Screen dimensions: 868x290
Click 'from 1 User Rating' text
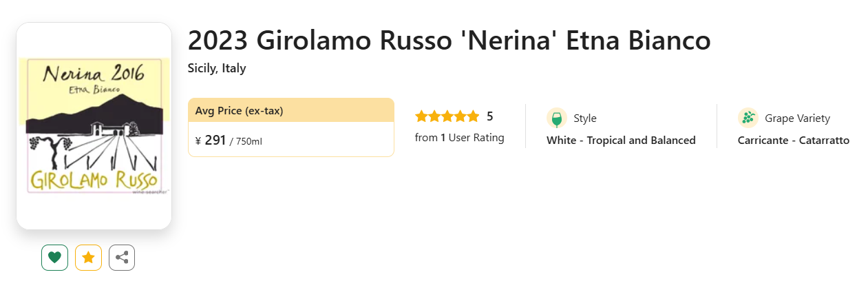click(460, 138)
